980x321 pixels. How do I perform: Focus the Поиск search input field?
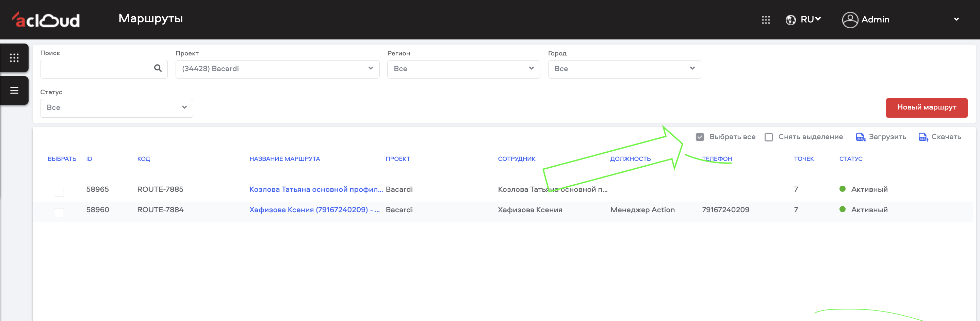point(103,69)
